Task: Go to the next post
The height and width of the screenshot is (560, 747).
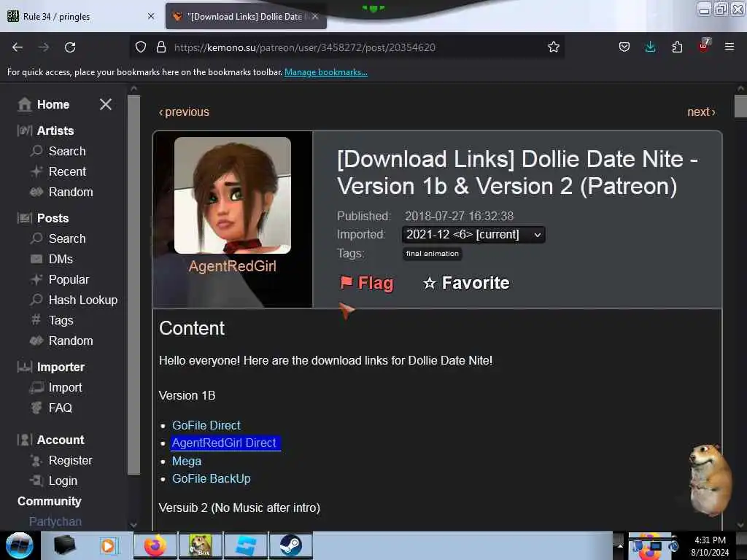Action: pos(701,112)
